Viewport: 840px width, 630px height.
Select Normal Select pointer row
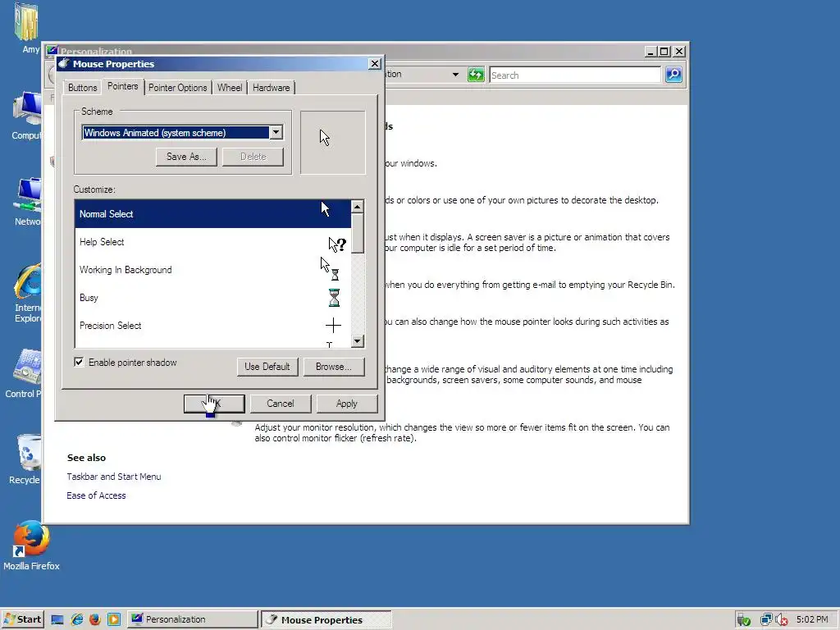(x=212, y=214)
